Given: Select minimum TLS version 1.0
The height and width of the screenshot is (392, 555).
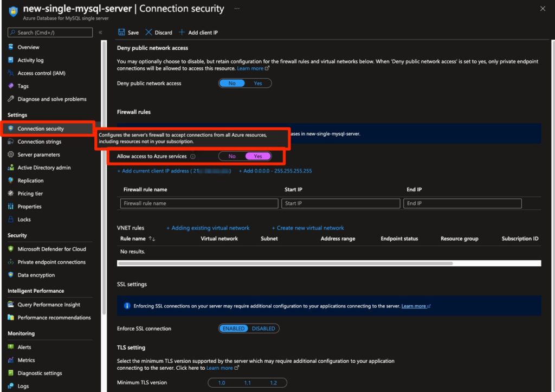Looking at the screenshot, I should pos(222,382).
